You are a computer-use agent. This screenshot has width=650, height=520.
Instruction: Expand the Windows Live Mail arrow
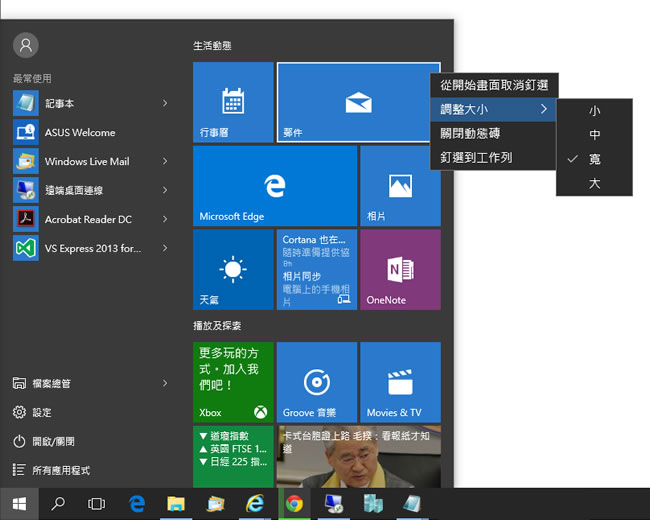pyautogui.click(x=165, y=161)
